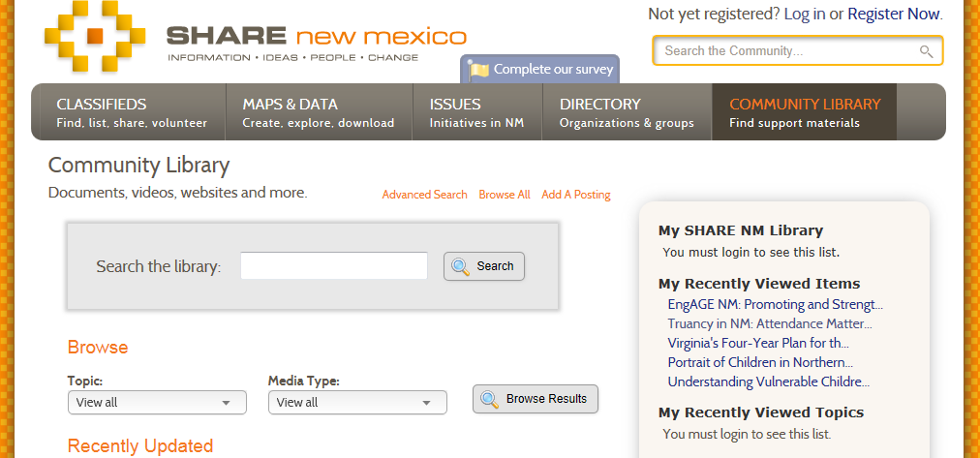Open the Directory menu
This screenshot has height=458, width=980.
(627, 112)
